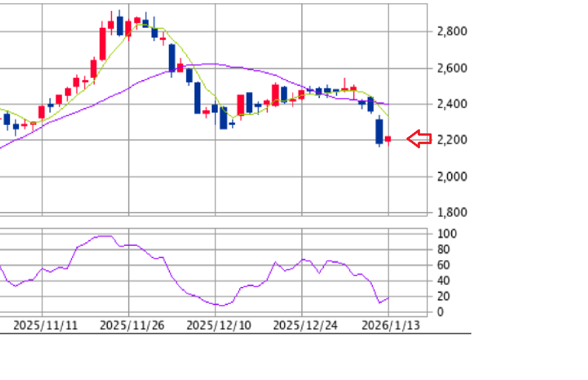Select the 2026/1/13 date label

point(391,325)
